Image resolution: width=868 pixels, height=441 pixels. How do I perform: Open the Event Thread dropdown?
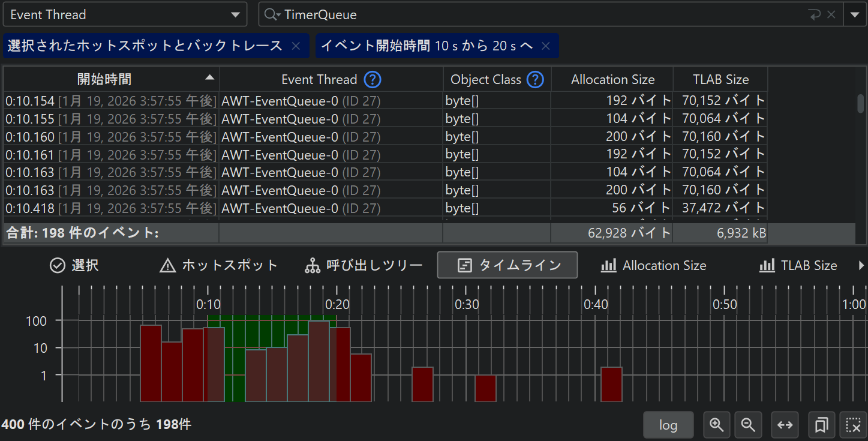click(125, 14)
